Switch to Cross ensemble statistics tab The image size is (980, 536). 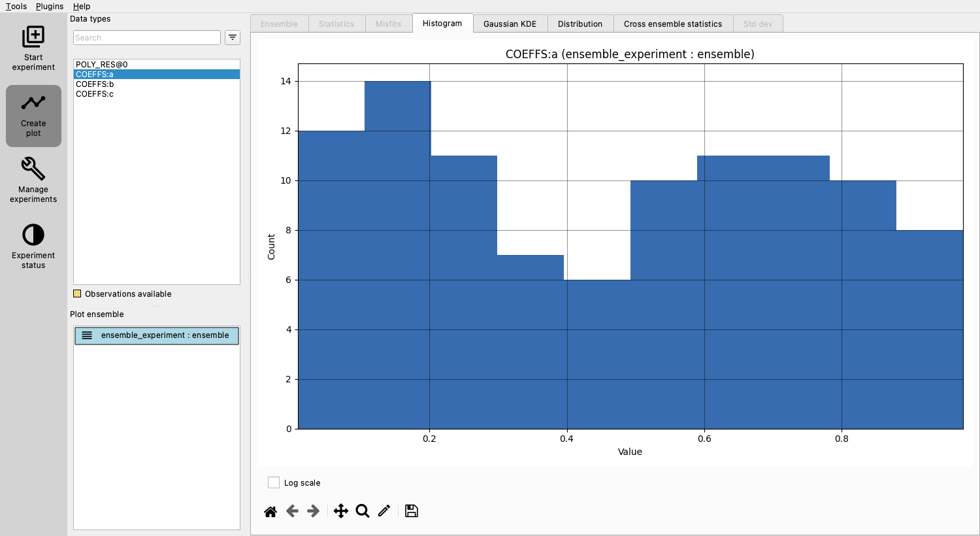(673, 24)
